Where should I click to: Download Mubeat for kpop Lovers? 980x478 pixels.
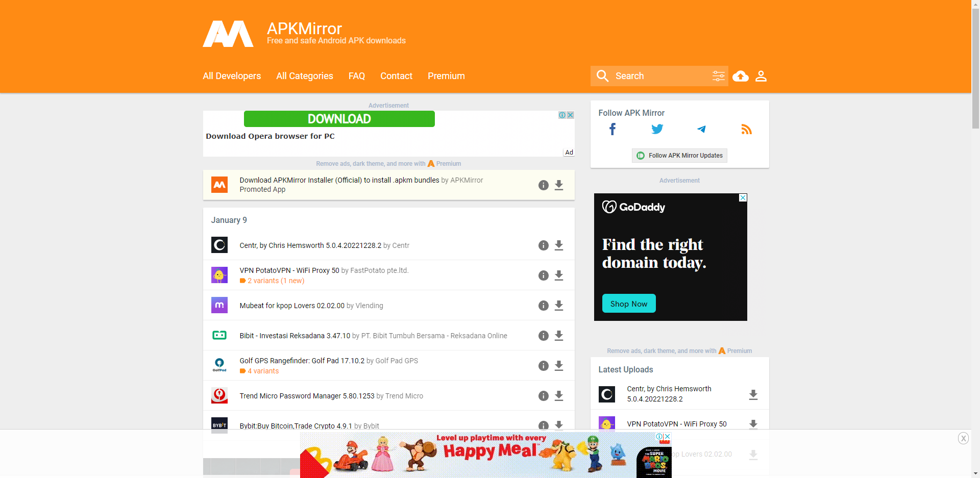pos(559,306)
